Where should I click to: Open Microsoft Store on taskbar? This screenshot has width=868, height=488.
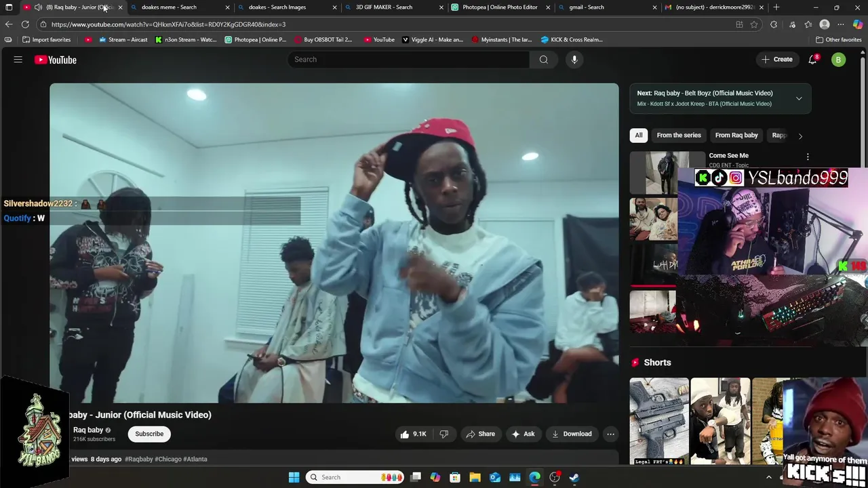(x=455, y=477)
